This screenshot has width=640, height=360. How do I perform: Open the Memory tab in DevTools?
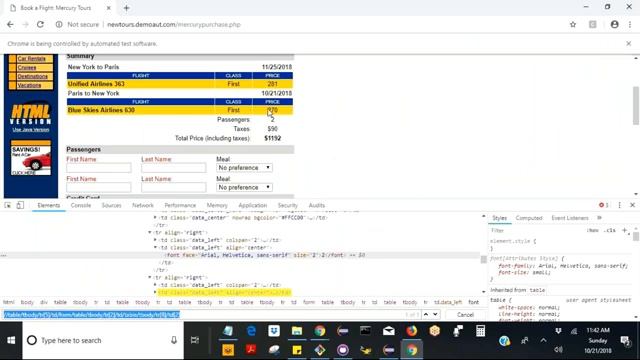217,205
